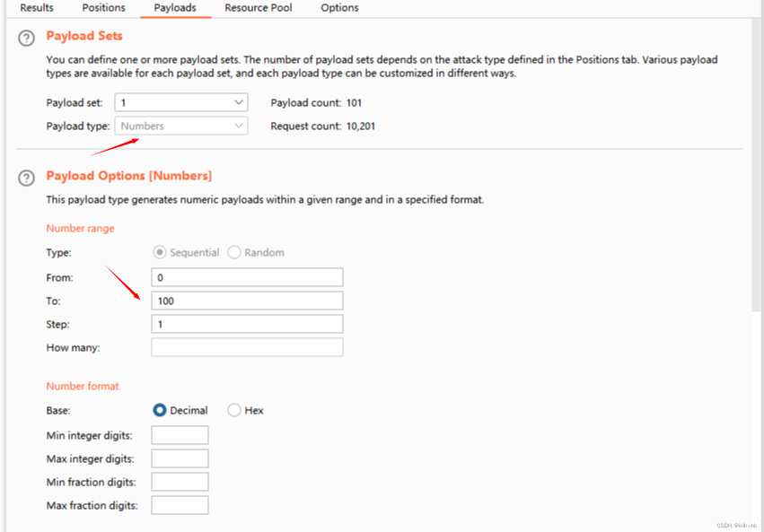This screenshot has height=532, width=764.
Task: Open the Payload set dropdown
Action: tap(181, 103)
